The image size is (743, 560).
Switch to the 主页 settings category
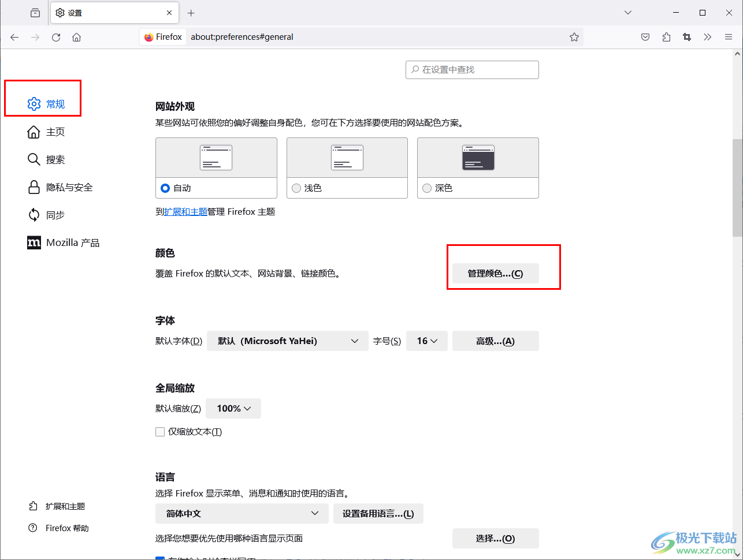point(46,132)
